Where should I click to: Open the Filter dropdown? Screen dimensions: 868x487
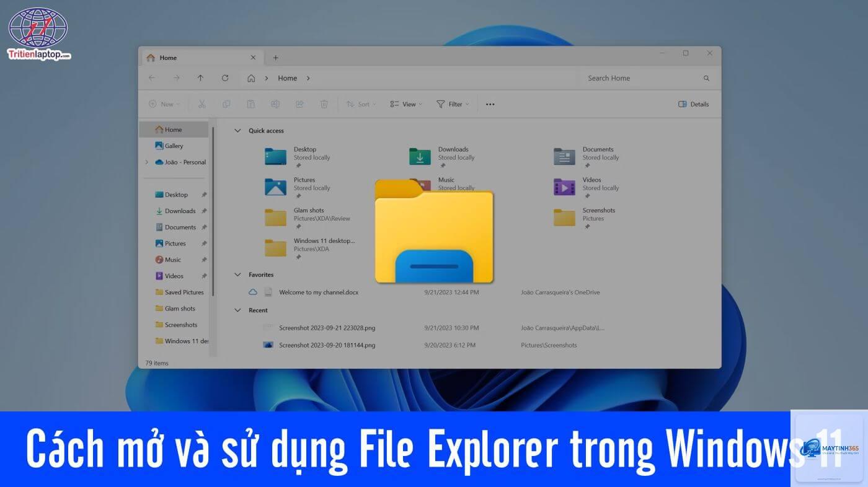click(453, 104)
